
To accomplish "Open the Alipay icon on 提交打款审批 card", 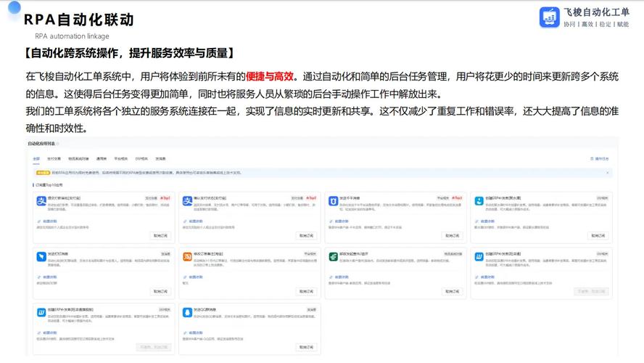I will pyautogui.click(x=41, y=201).
